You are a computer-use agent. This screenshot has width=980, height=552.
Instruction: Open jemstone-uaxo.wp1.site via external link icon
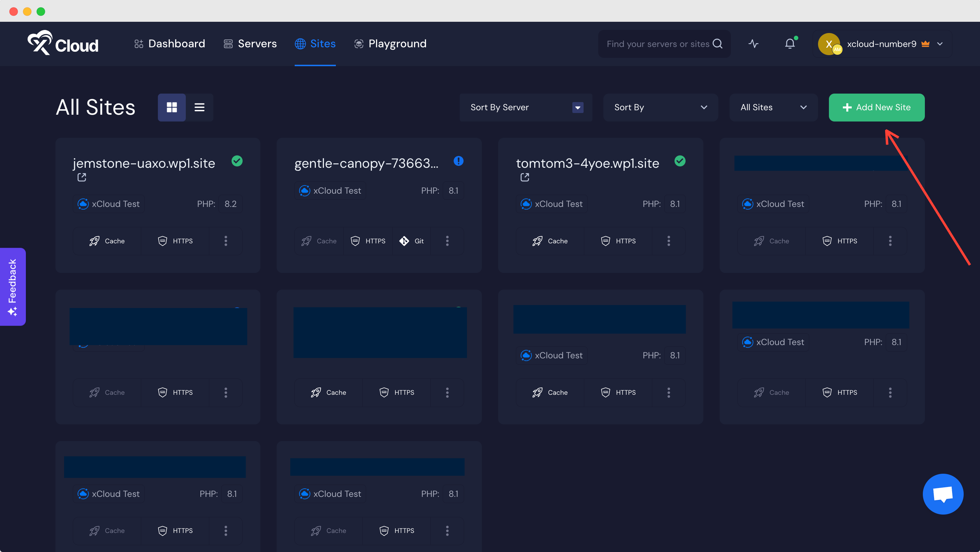81,177
